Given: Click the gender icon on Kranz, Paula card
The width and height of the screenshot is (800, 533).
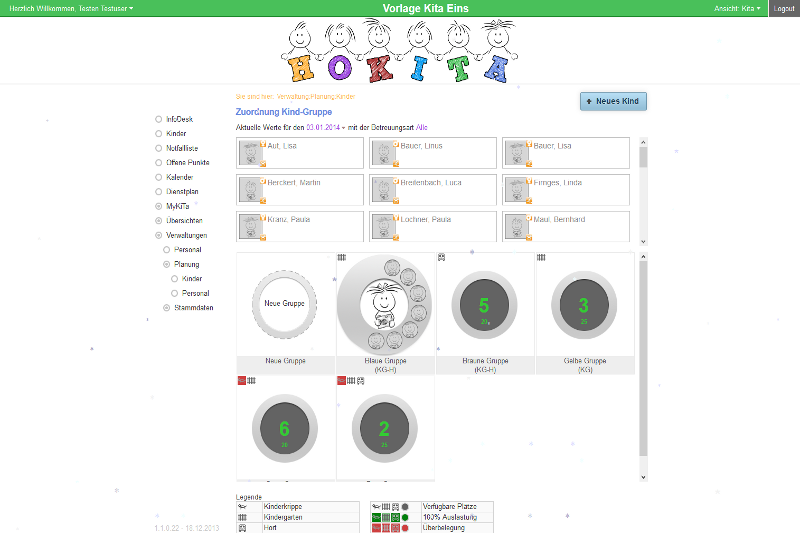Looking at the screenshot, I should (x=263, y=218).
